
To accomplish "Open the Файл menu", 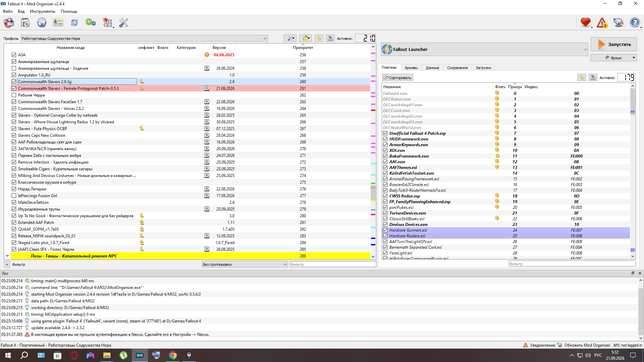I will coord(7,11).
